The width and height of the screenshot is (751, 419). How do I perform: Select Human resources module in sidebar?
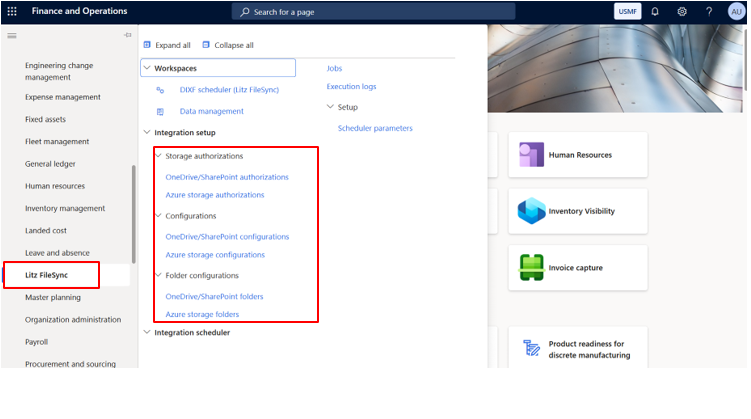[55, 186]
